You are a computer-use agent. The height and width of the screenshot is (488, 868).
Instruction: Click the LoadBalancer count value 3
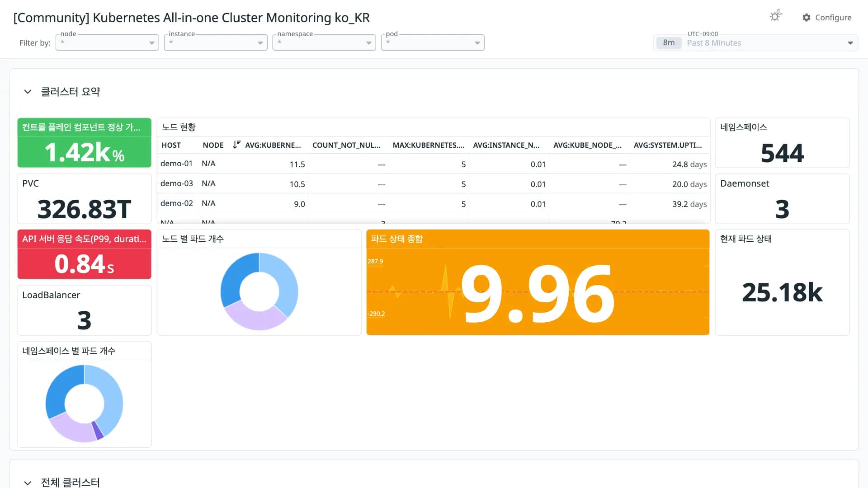(84, 320)
